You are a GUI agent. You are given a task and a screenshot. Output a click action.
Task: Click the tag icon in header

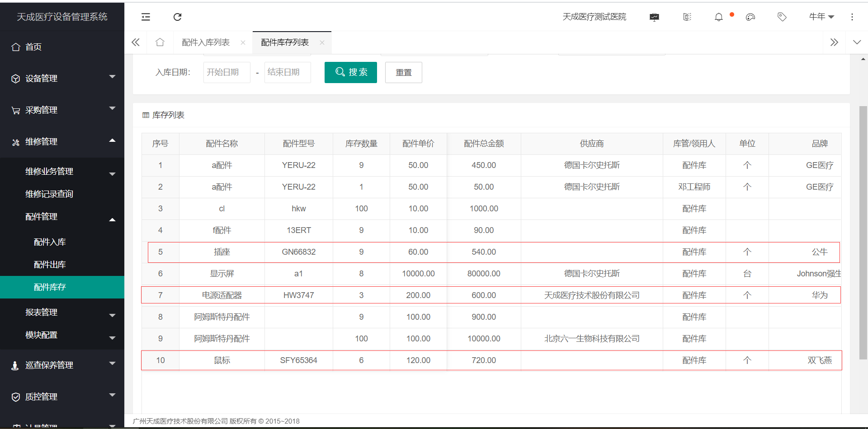[782, 17]
